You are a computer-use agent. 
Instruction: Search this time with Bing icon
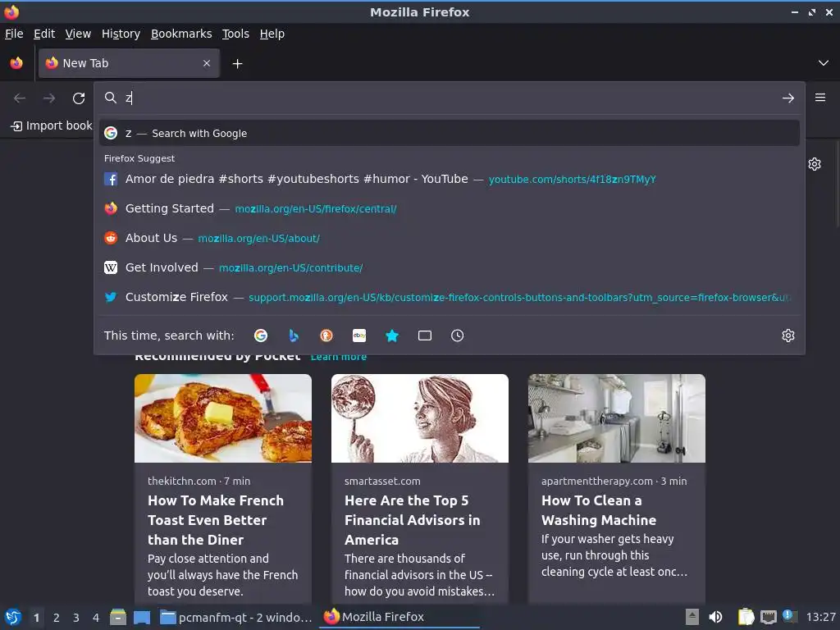(294, 336)
